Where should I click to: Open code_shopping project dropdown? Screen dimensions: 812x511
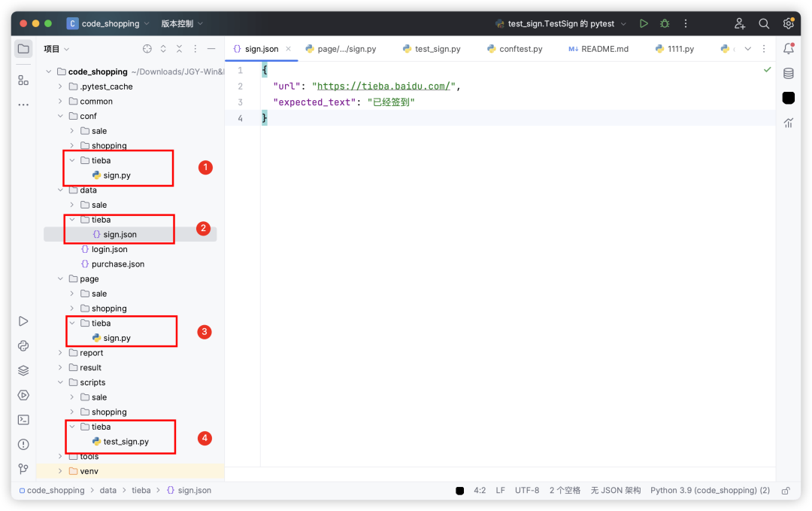pos(108,23)
